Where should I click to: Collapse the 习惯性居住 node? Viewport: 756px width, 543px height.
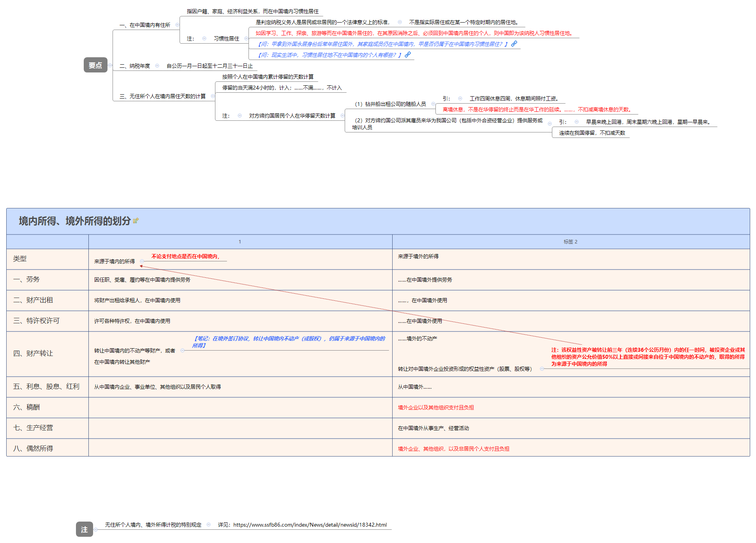tap(246, 38)
